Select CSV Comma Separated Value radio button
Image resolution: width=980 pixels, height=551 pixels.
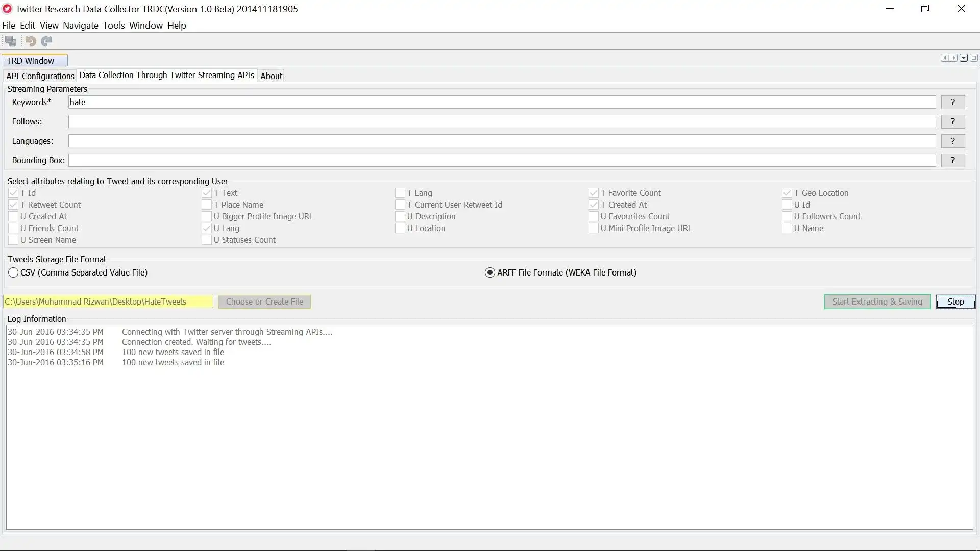pos(13,272)
